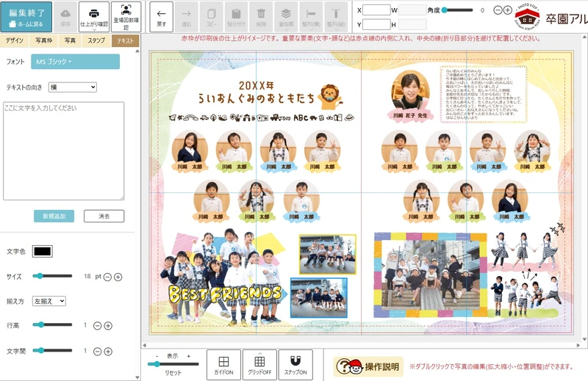Image resolution: width=588 pixels, height=381 pixels.
Task: Open the MS ゴシック font dropdown
Action: click(75, 62)
